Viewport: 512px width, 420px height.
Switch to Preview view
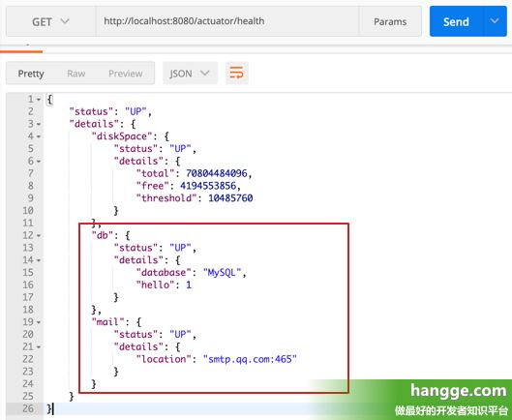126,74
